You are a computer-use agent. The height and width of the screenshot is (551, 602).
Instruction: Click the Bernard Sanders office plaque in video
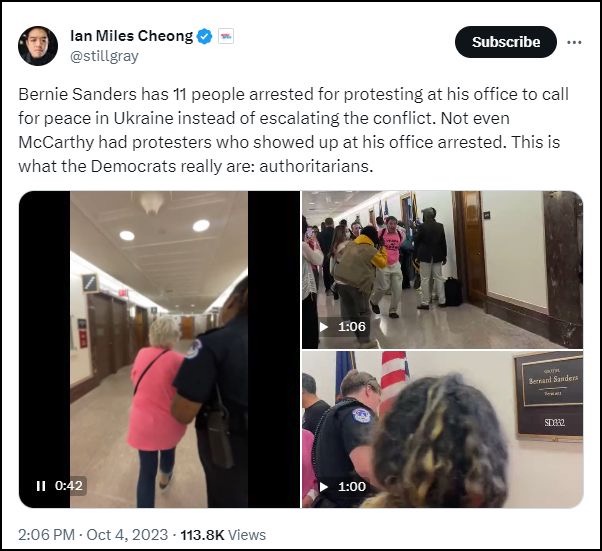click(x=549, y=396)
